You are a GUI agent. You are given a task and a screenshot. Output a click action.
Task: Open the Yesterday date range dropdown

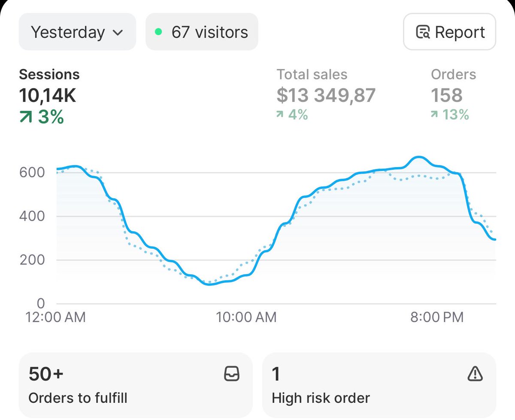[77, 32]
